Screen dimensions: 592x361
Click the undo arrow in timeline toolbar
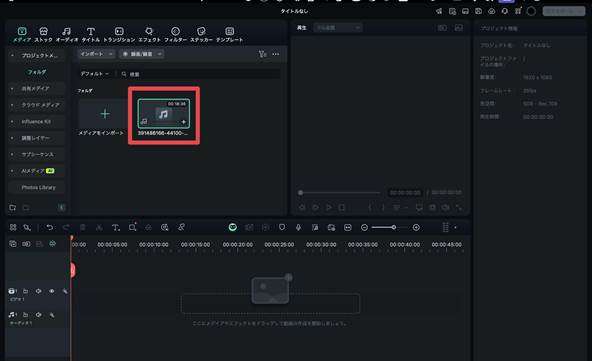click(49, 227)
